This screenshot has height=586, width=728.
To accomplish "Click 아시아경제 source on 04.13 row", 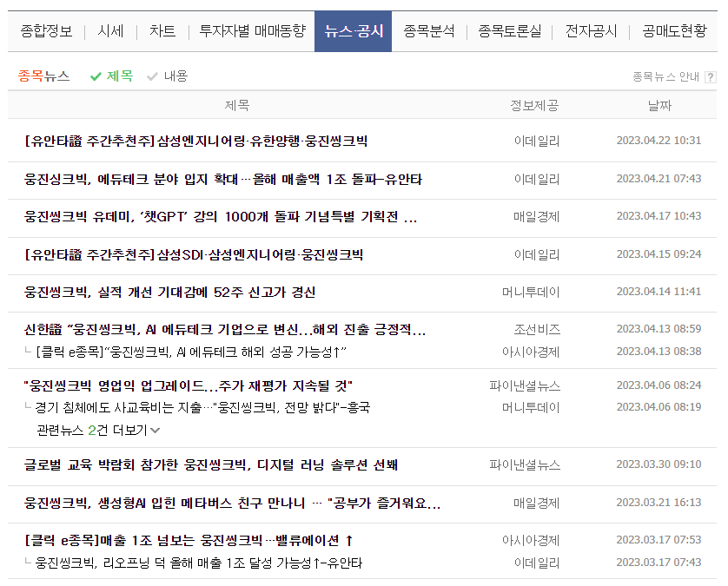I will point(531,352).
